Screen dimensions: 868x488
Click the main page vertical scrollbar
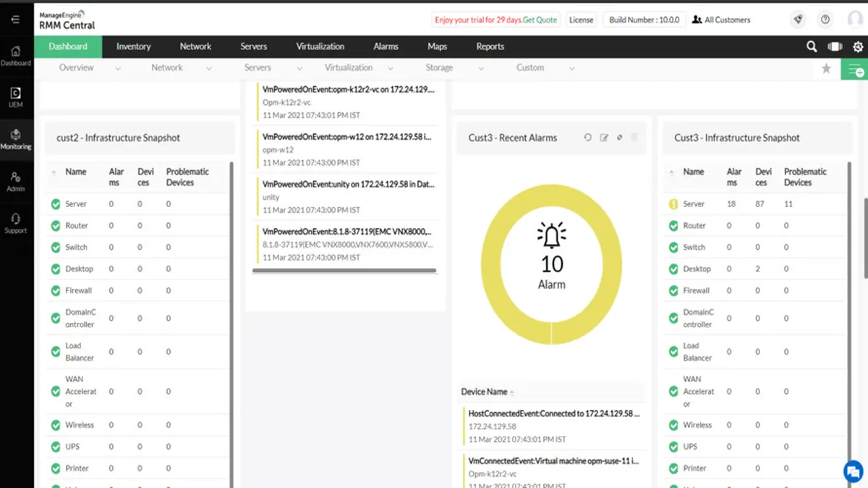coord(865,237)
